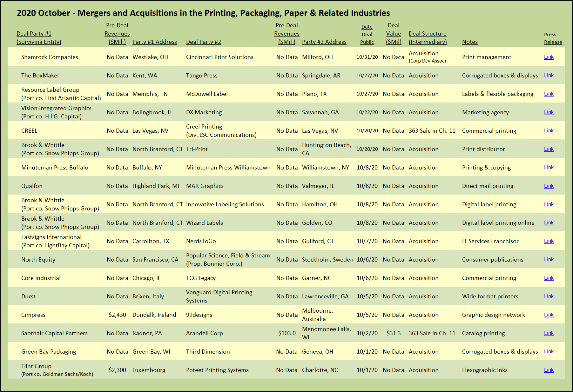
Task: Select the Graphic design network note
Action: (x=494, y=315)
